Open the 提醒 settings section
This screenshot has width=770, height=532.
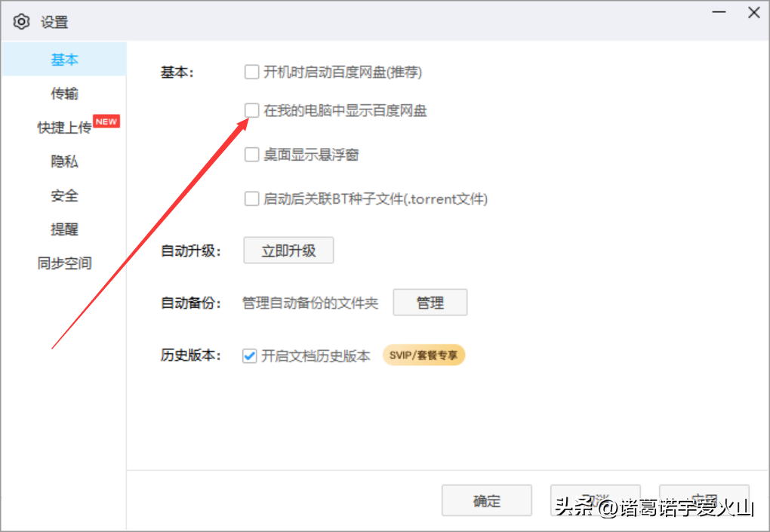64,229
